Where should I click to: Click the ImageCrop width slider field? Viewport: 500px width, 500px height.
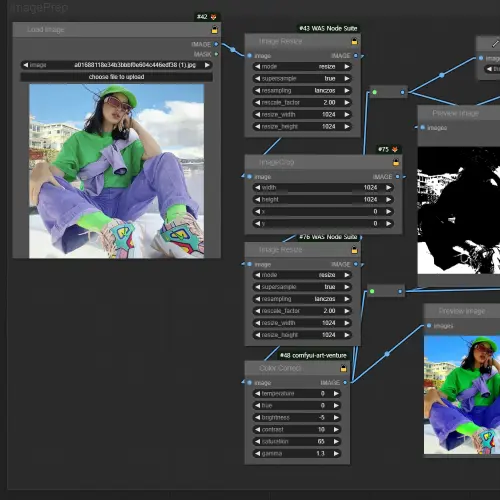pos(323,188)
